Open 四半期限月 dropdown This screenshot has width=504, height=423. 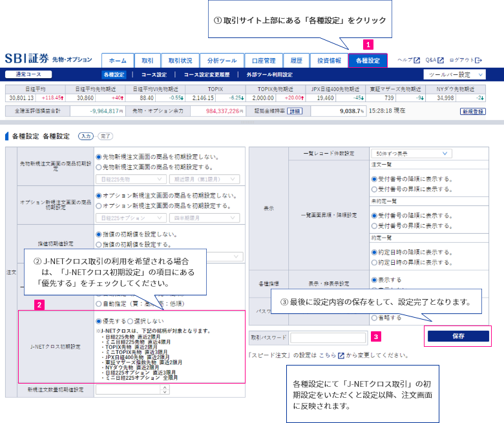click(x=204, y=218)
